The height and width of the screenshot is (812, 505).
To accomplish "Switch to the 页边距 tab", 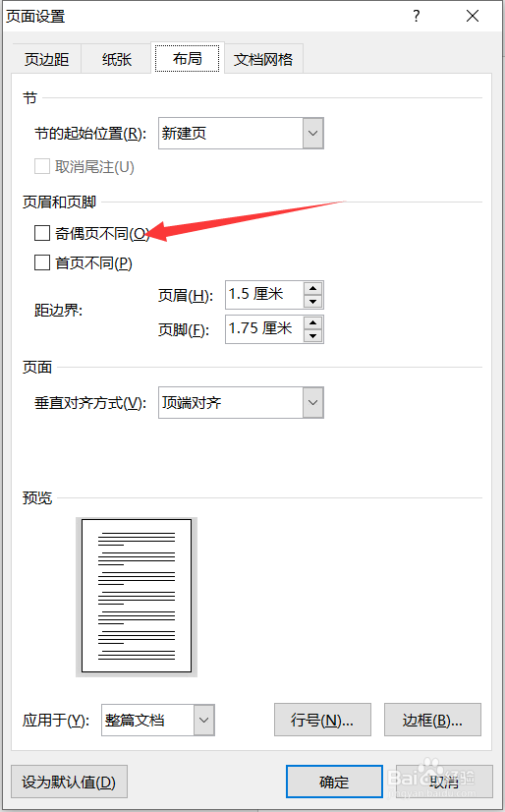I will tap(46, 59).
